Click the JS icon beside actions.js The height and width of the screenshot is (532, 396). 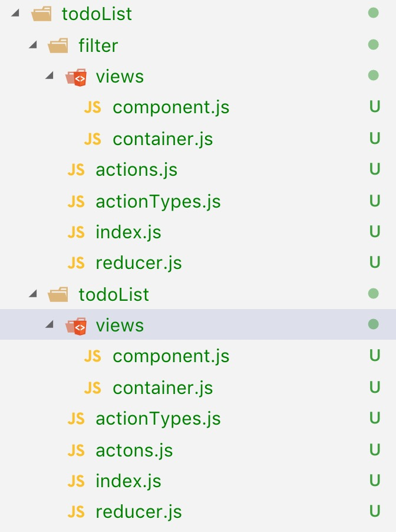click(76, 170)
